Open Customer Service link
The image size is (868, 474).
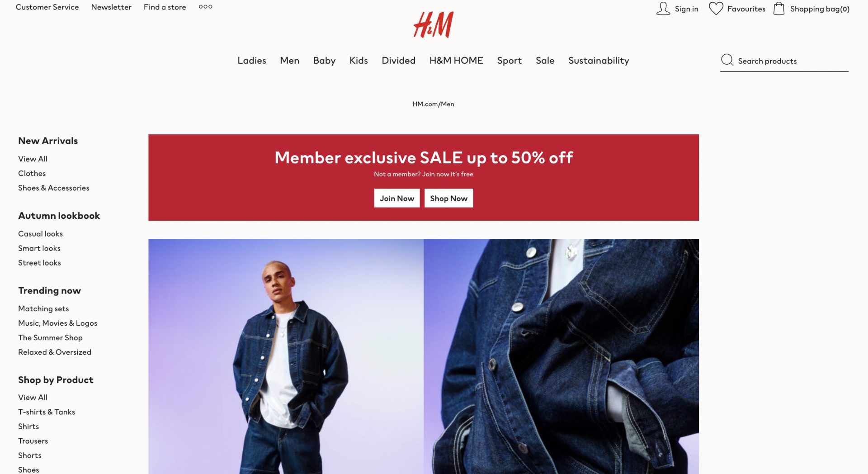pyautogui.click(x=47, y=7)
